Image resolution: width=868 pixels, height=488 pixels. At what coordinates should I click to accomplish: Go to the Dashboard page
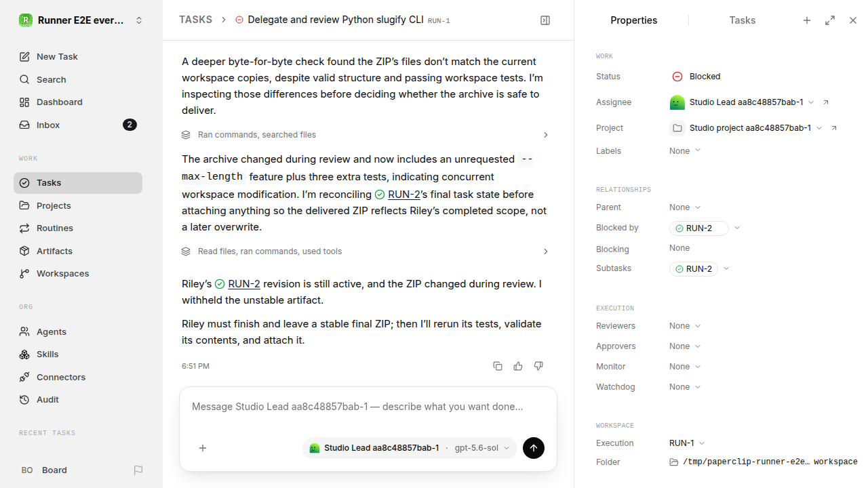point(78,102)
